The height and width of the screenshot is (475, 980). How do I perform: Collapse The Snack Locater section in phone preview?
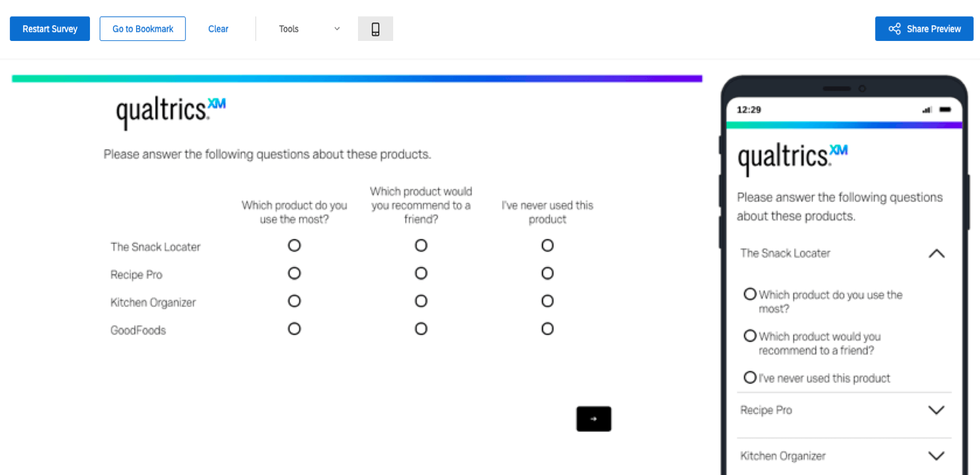(x=937, y=253)
